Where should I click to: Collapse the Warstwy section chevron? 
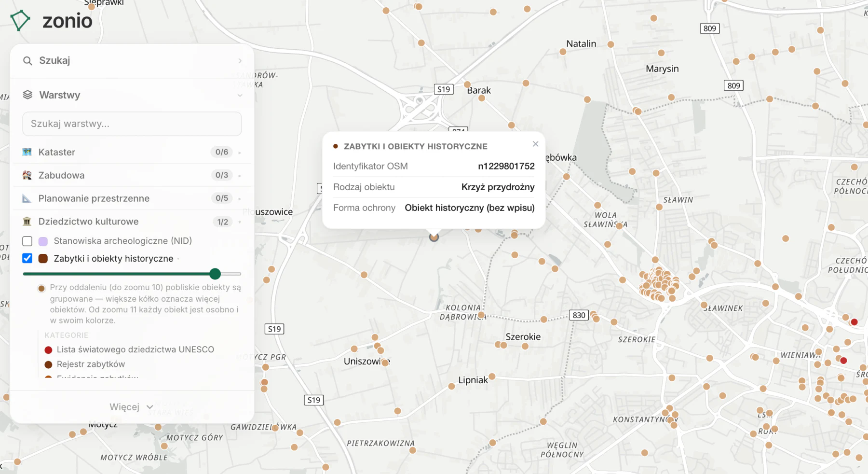click(240, 95)
